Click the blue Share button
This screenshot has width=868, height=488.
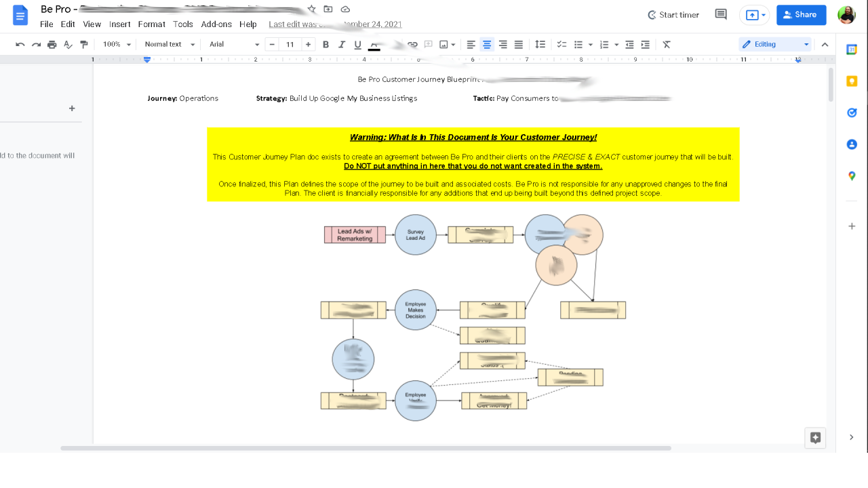click(801, 15)
